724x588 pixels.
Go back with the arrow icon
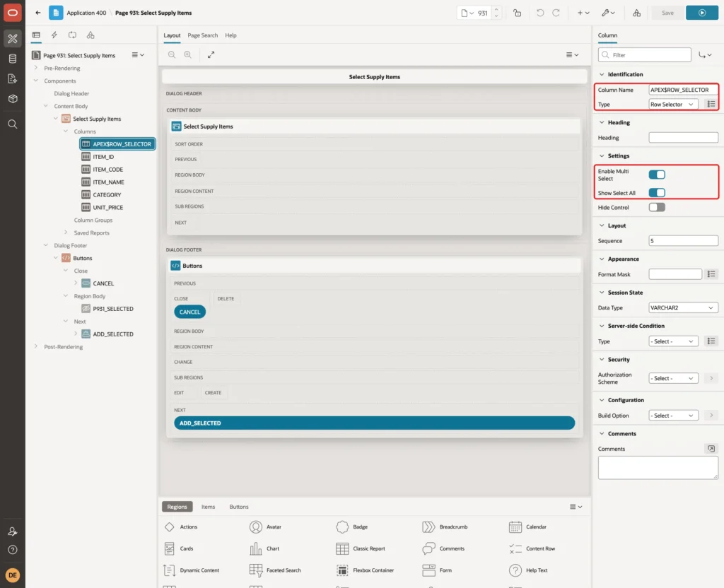click(38, 13)
